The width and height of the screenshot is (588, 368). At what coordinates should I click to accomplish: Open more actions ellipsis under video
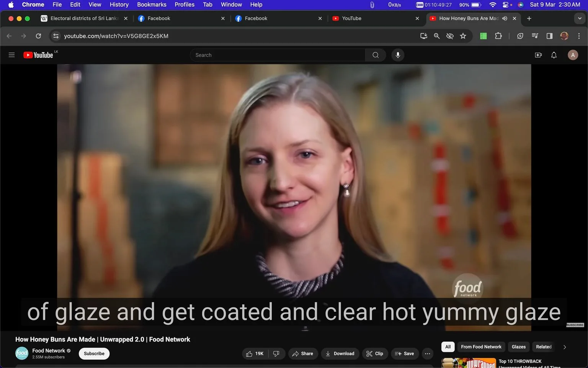pyautogui.click(x=427, y=353)
